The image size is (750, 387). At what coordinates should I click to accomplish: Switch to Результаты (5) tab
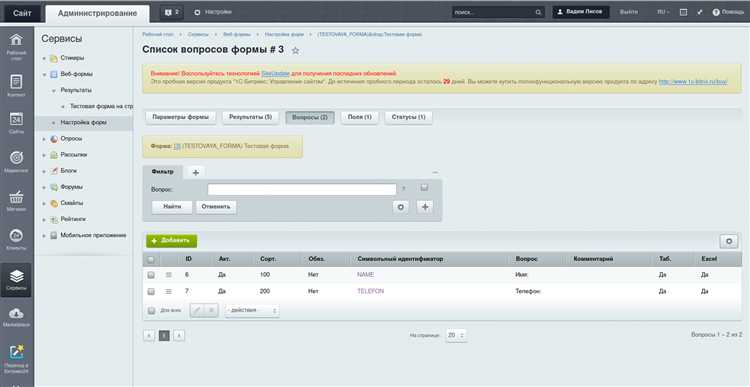(250, 117)
